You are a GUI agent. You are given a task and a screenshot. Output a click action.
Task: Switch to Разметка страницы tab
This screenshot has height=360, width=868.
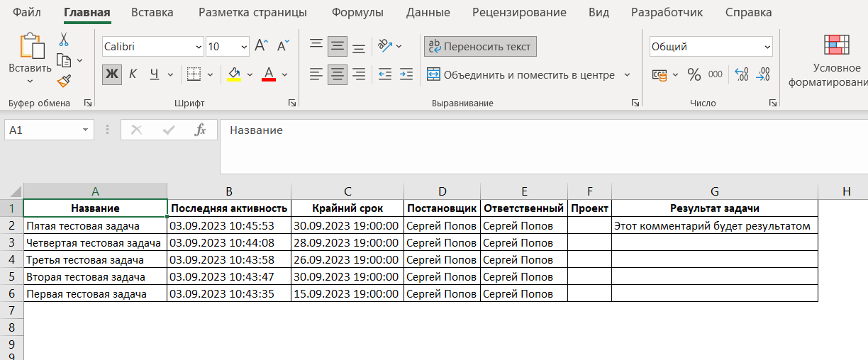point(252,13)
